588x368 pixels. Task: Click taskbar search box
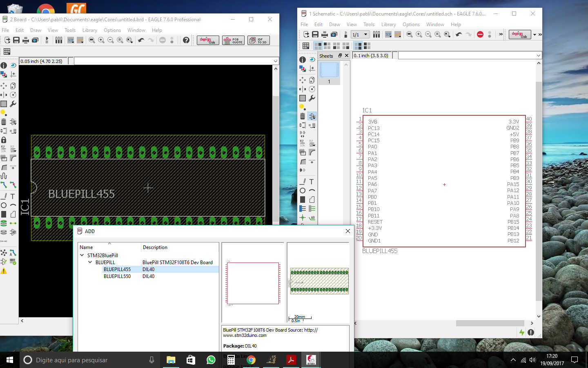coord(90,360)
